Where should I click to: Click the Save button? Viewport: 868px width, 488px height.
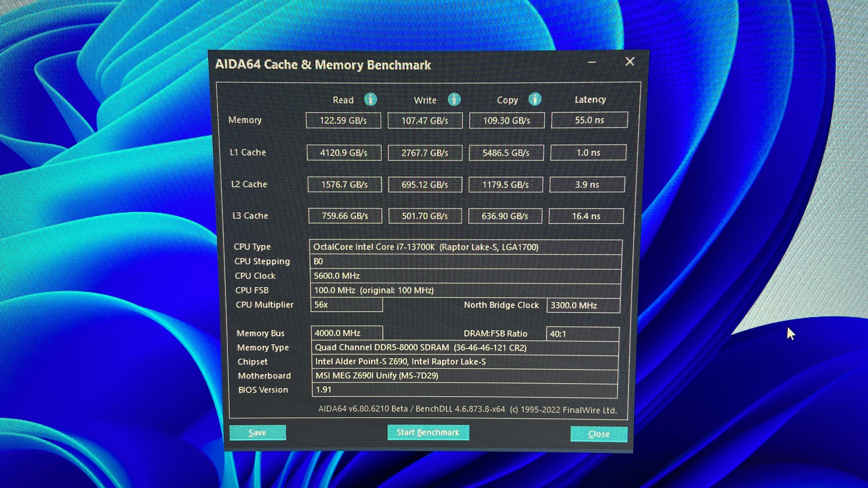(x=258, y=432)
